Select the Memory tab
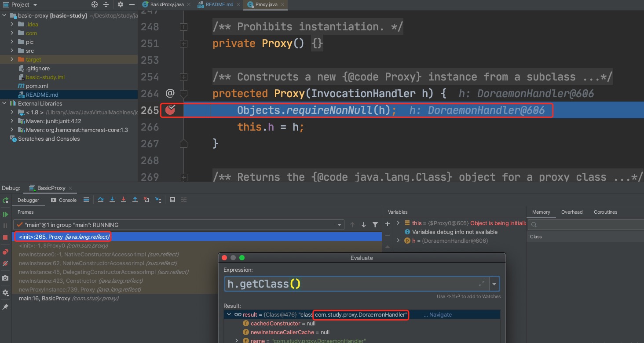The height and width of the screenshot is (343, 644). click(541, 212)
